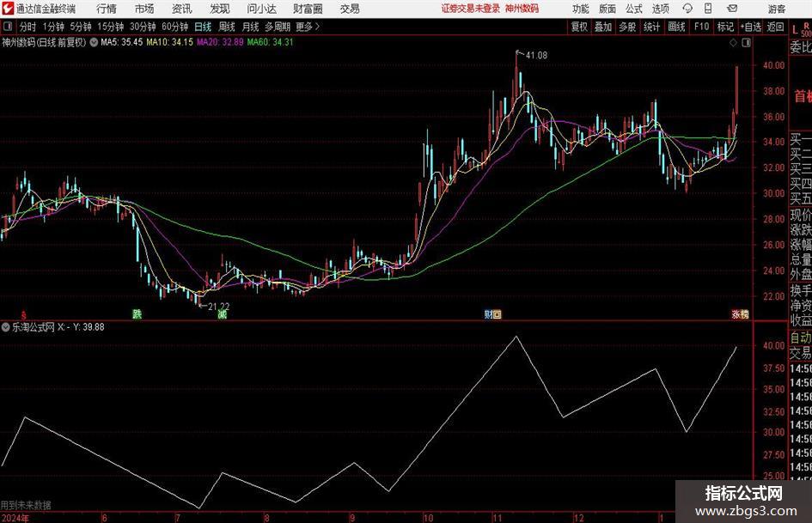This screenshot has height=523, width=812.
Task: Open the 选项 menu
Action: click(x=660, y=9)
